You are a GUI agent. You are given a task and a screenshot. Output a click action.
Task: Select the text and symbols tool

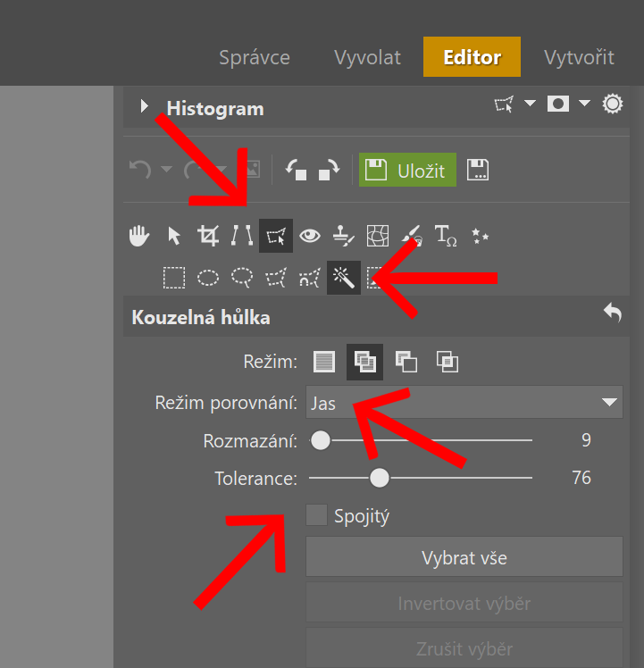tap(446, 236)
